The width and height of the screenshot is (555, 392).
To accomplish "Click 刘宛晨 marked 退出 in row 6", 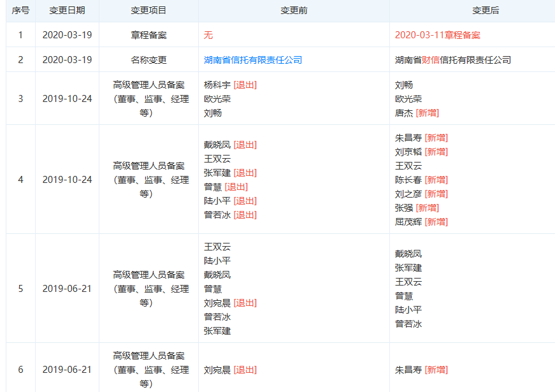I will pyautogui.click(x=217, y=370).
